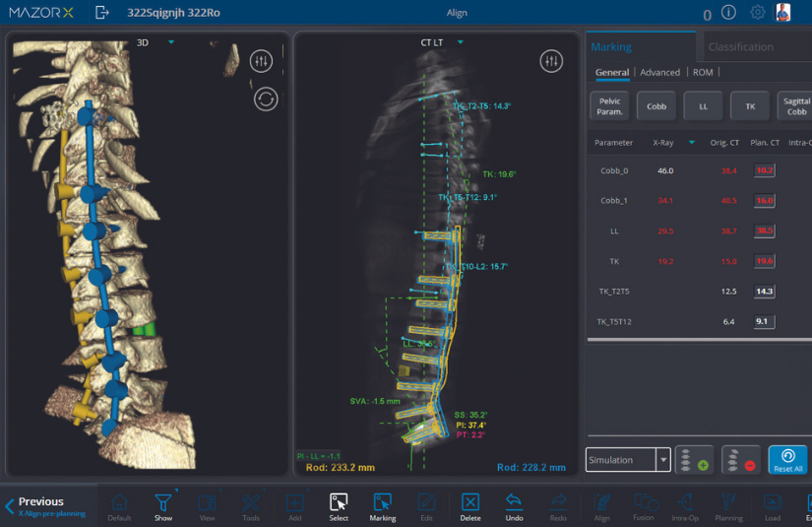812x527 pixels.
Task: Open display adjustments icon in CT LT view
Action: click(x=551, y=61)
